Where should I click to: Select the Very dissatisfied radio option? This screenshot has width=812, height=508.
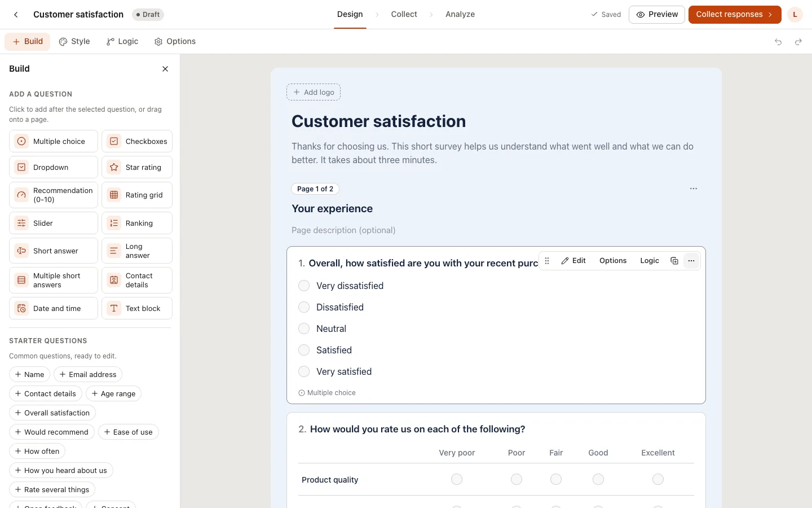(x=304, y=286)
